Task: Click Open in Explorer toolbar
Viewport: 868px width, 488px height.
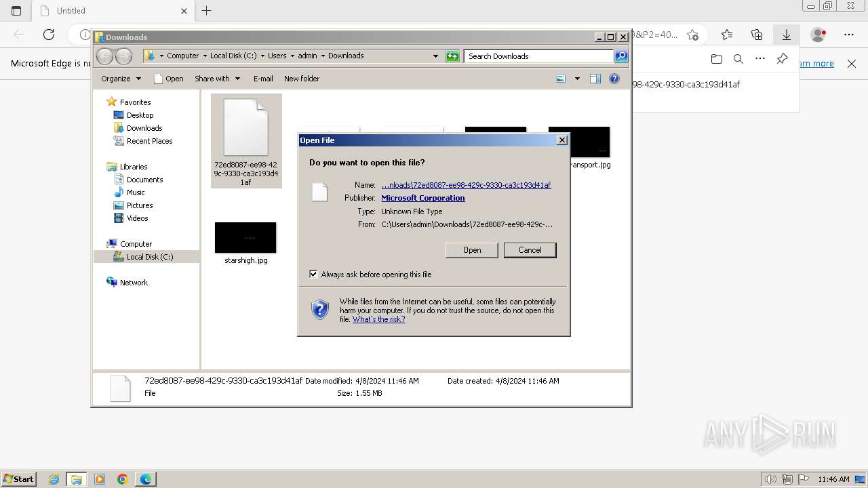Action: 169,79
